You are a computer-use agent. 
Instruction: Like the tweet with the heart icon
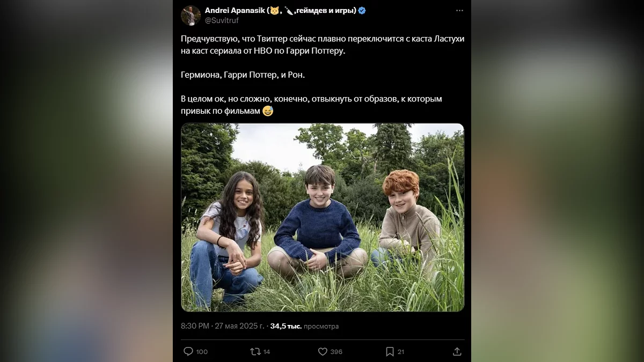pos(323,351)
